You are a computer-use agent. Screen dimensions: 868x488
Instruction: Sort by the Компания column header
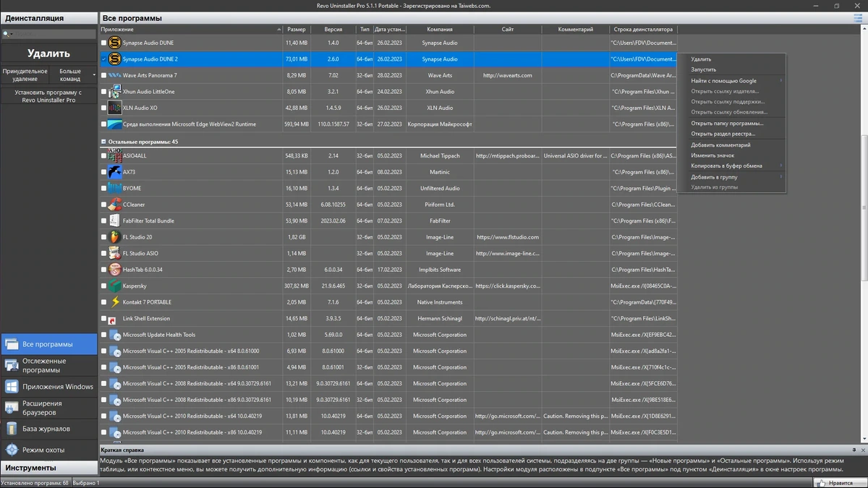coord(440,30)
